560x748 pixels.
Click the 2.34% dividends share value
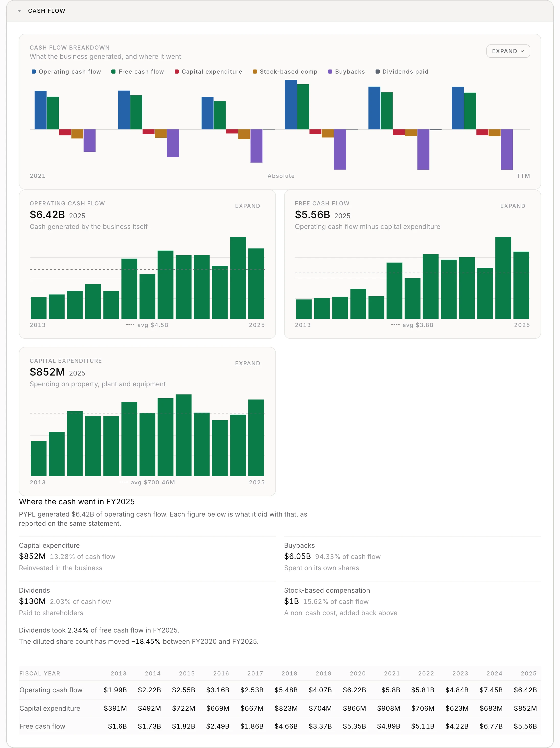coord(78,630)
